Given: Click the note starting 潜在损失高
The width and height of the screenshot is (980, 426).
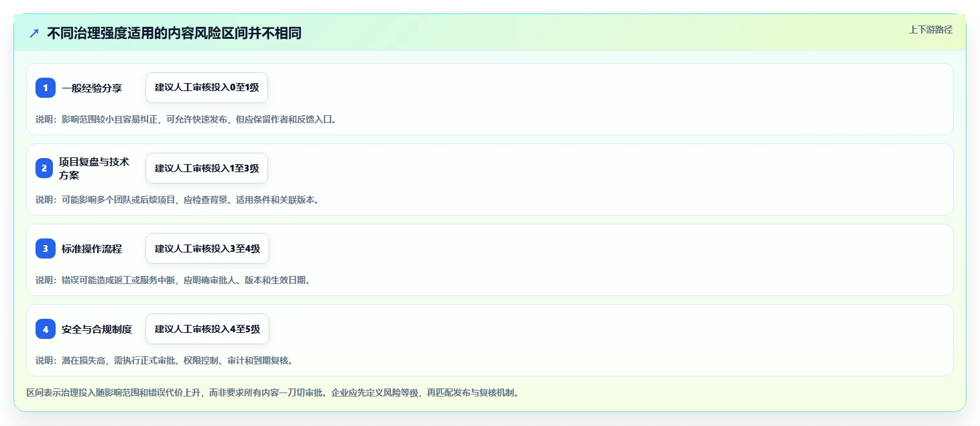Looking at the screenshot, I should pyautogui.click(x=164, y=360).
